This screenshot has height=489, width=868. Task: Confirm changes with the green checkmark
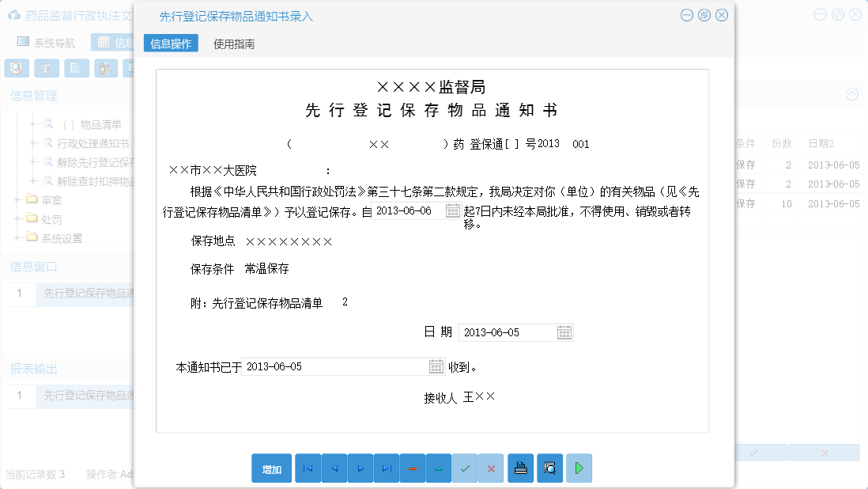click(465, 468)
